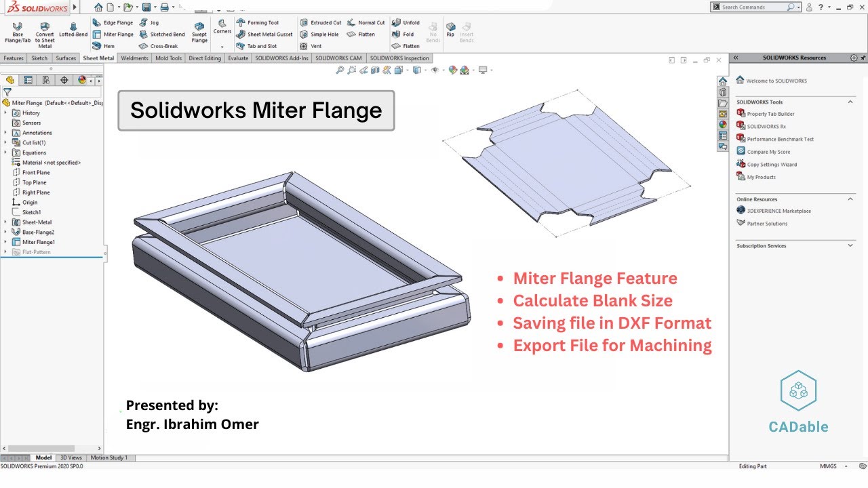
Task: Open the ConfigurationManager tab icon
Action: pyautogui.click(x=46, y=80)
